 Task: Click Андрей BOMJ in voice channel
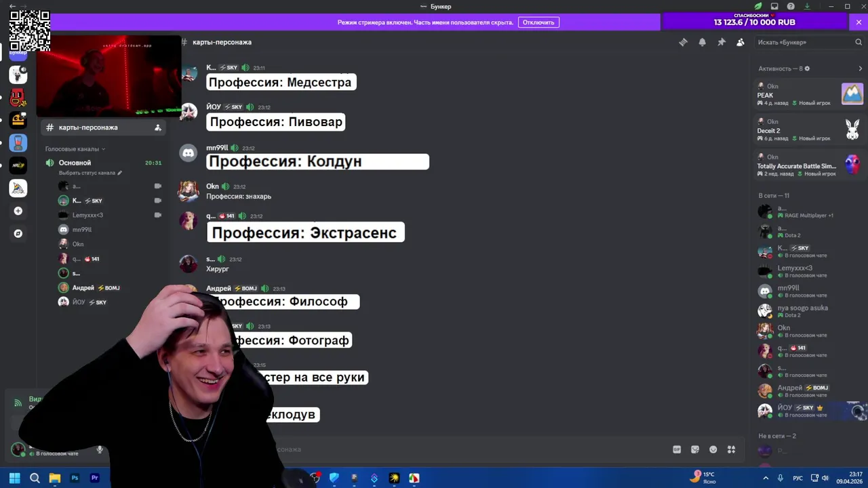tap(108, 287)
